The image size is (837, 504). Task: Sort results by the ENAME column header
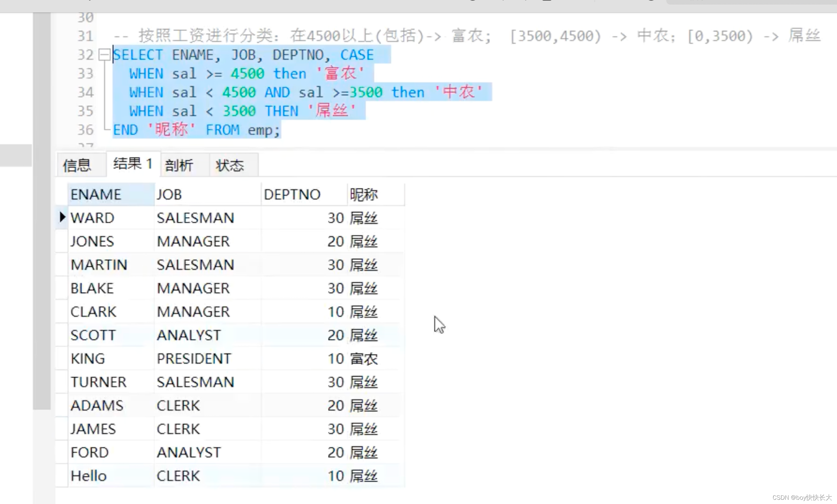click(x=96, y=194)
